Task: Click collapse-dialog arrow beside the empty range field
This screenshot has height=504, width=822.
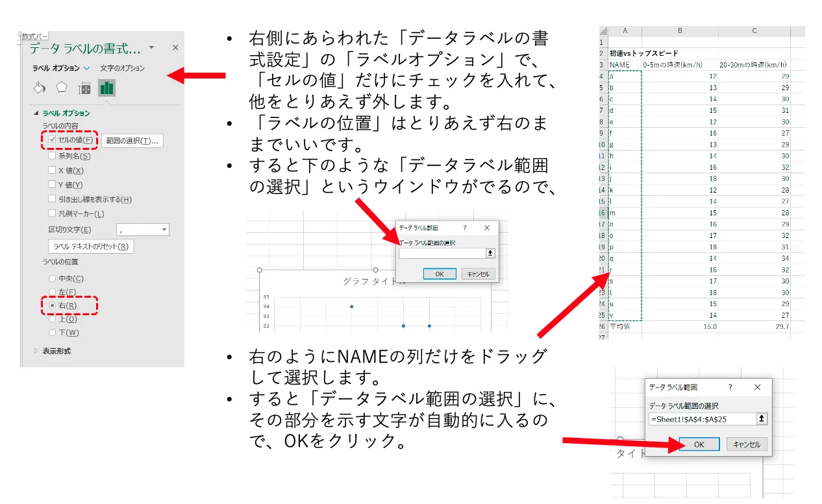Action: (x=490, y=254)
